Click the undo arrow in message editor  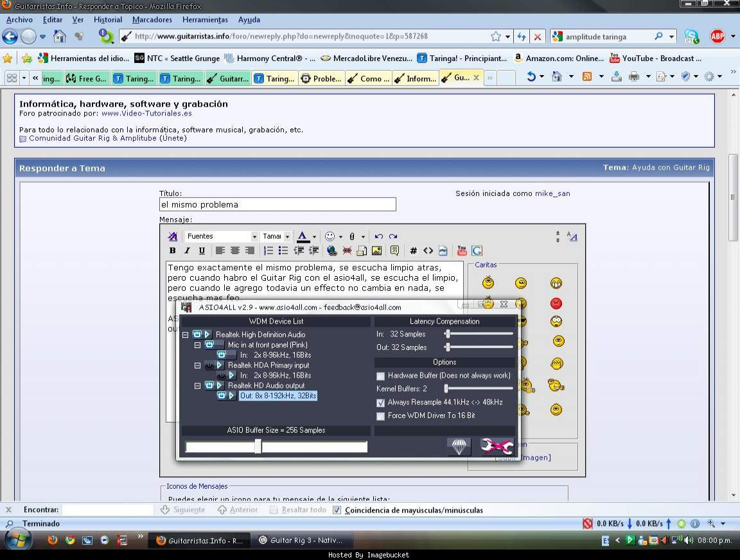(379, 236)
